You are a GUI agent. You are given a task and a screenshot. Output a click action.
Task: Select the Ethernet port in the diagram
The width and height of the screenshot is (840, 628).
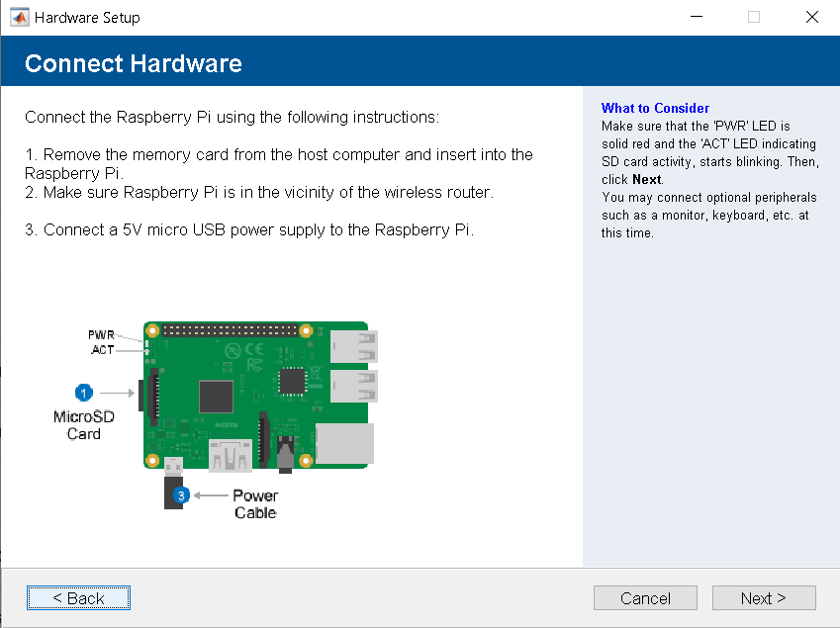344,445
